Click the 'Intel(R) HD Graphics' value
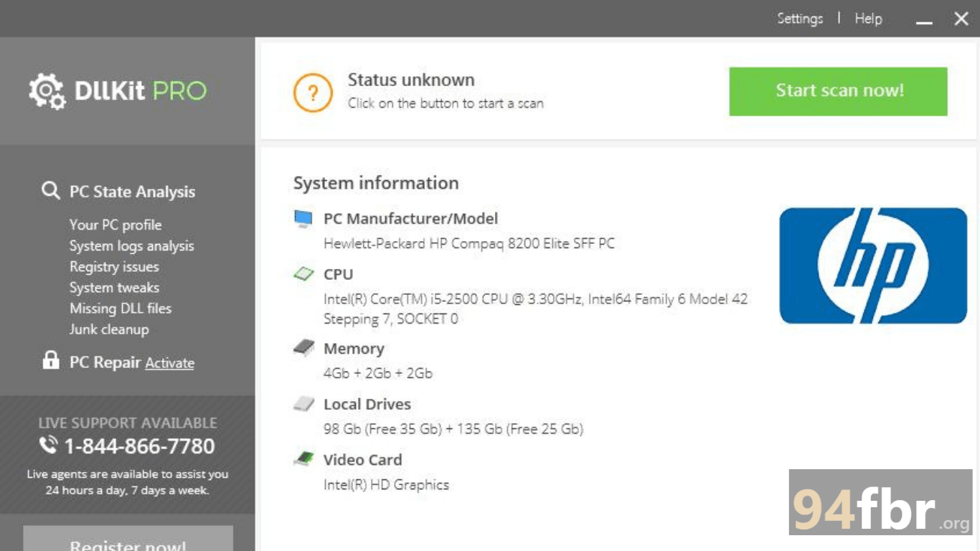This screenshot has height=551, width=980. point(386,484)
